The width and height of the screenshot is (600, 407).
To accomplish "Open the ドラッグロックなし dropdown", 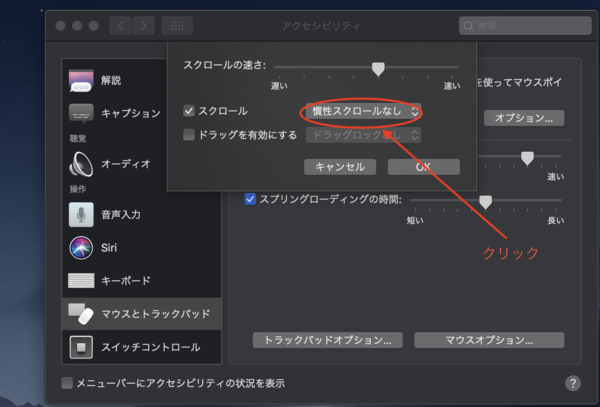I will 364,135.
